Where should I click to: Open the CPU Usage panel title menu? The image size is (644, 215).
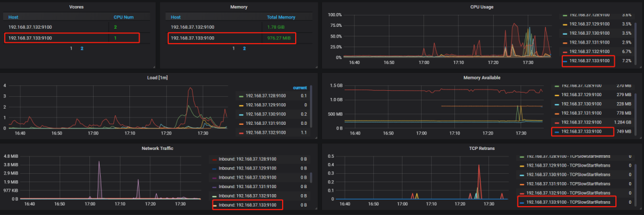coord(482,7)
